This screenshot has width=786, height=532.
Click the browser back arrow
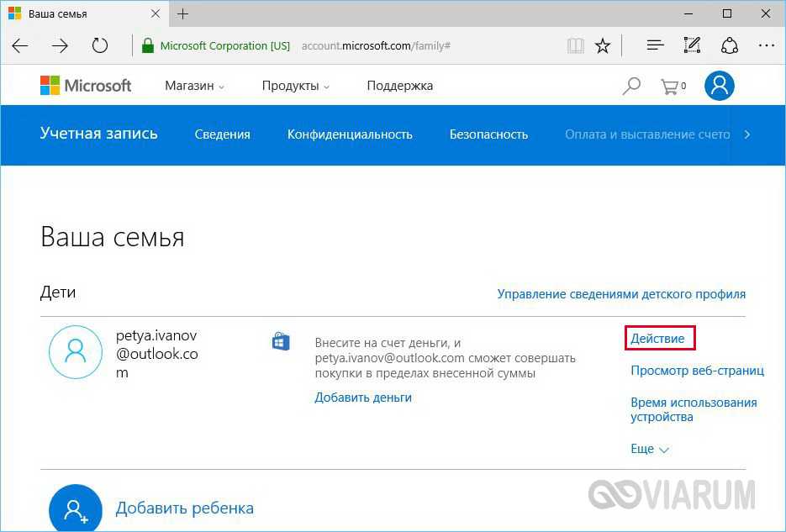tap(20, 45)
